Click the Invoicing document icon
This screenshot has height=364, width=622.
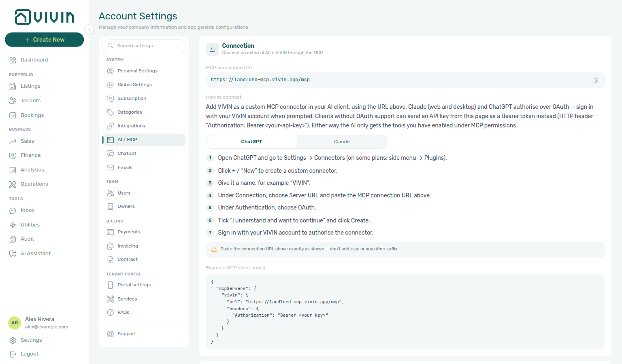pyautogui.click(x=110, y=246)
